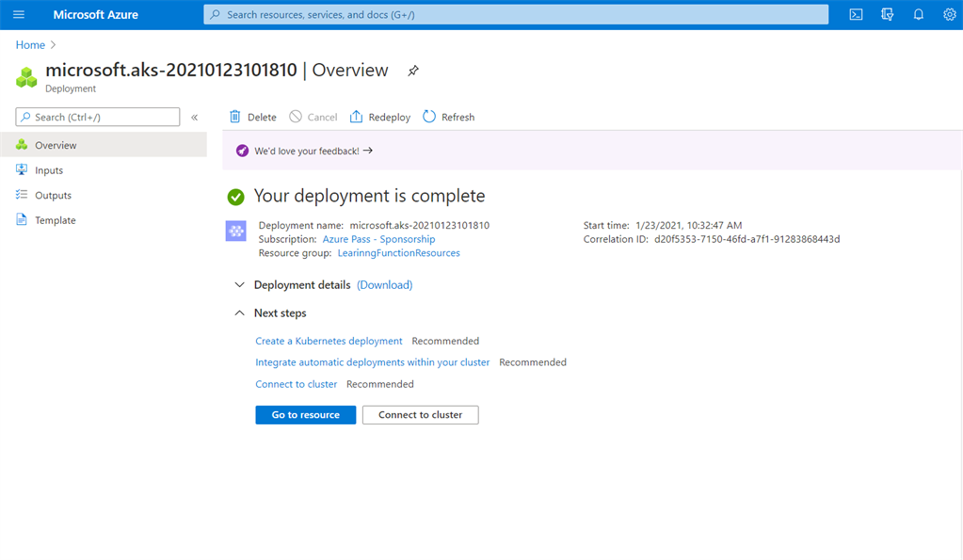Open Create a Kubernetes deployment link
The height and width of the screenshot is (560, 963).
coord(329,341)
